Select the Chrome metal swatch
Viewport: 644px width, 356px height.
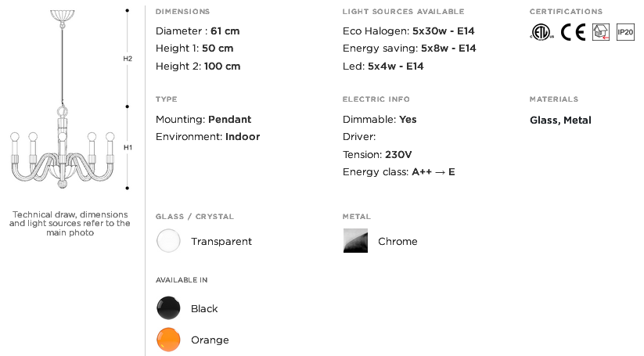pyautogui.click(x=355, y=241)
